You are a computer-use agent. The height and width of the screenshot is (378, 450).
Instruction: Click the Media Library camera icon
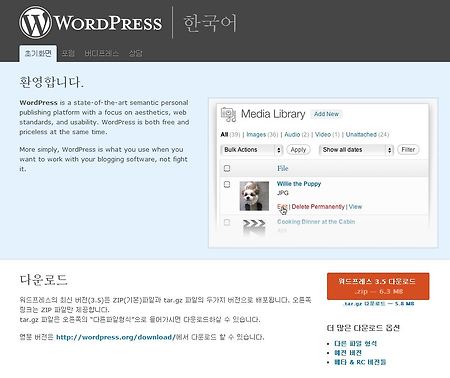point(228,114)
